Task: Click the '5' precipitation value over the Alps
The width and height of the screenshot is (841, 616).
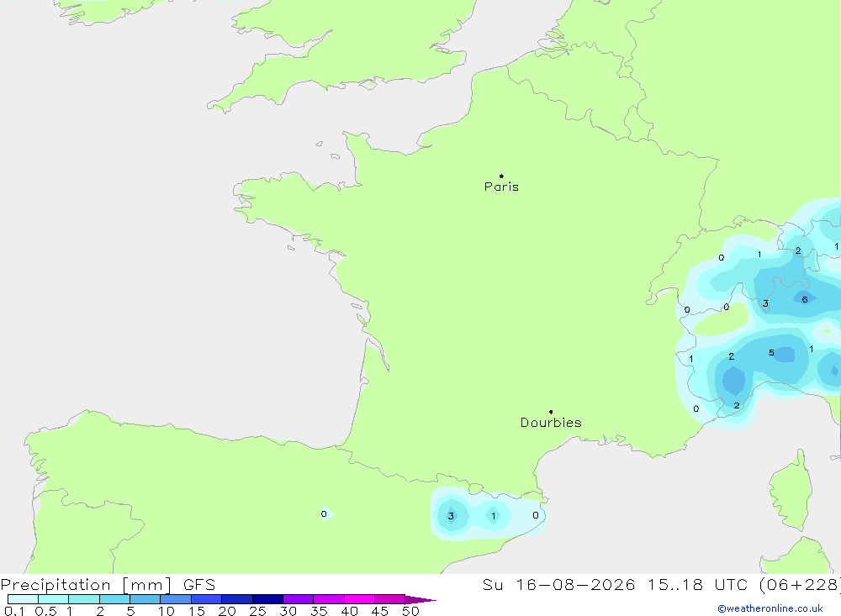Action: 771,353
